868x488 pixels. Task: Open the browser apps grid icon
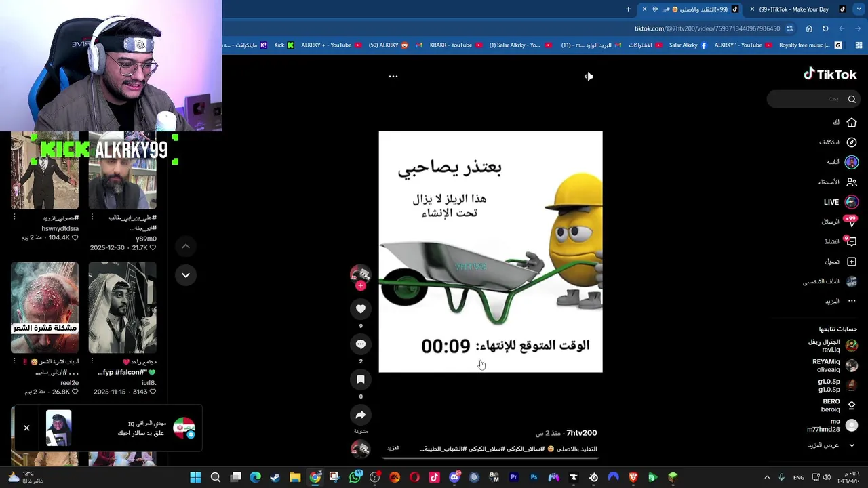(859, 45)
